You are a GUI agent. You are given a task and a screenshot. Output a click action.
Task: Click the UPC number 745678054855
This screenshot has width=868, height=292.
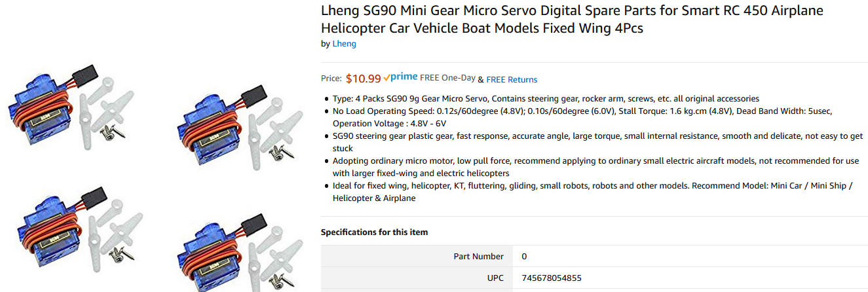(x=551, y=278)
